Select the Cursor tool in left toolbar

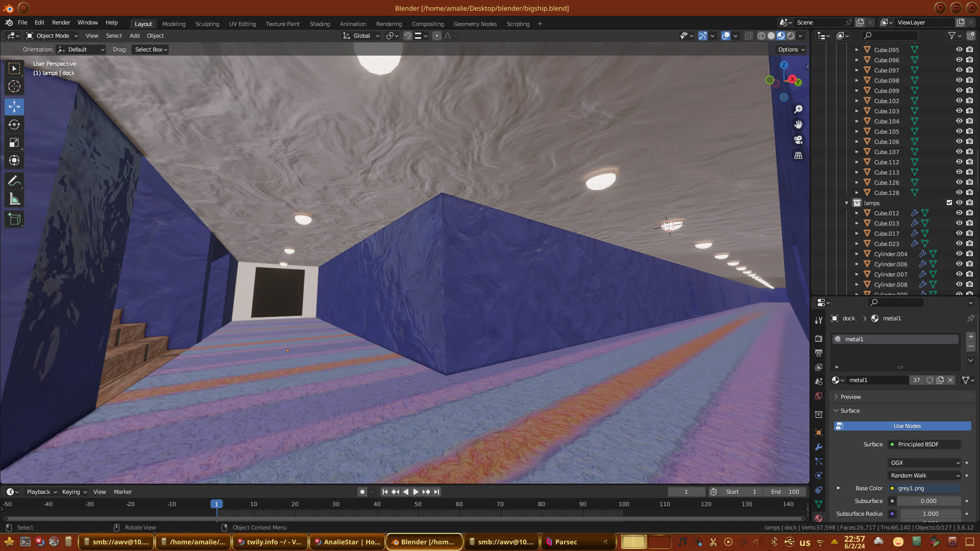(14, 86)
